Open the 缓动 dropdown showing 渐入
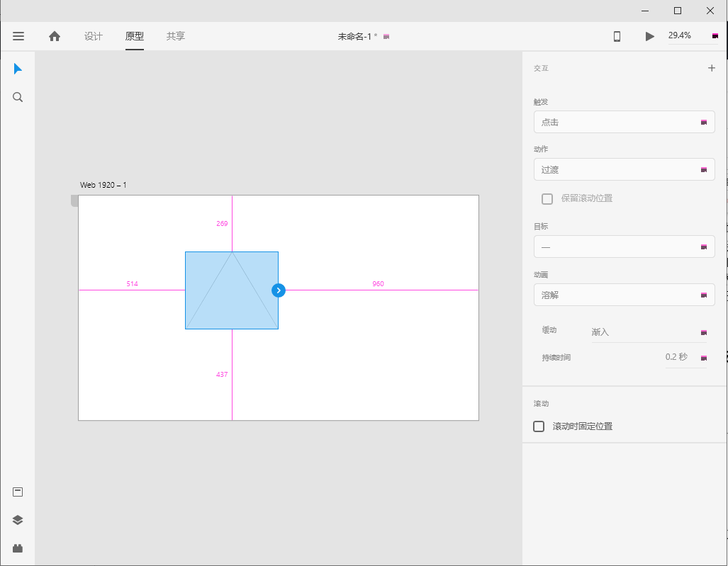This screenshot has height=566, width=728. point(649,332)
